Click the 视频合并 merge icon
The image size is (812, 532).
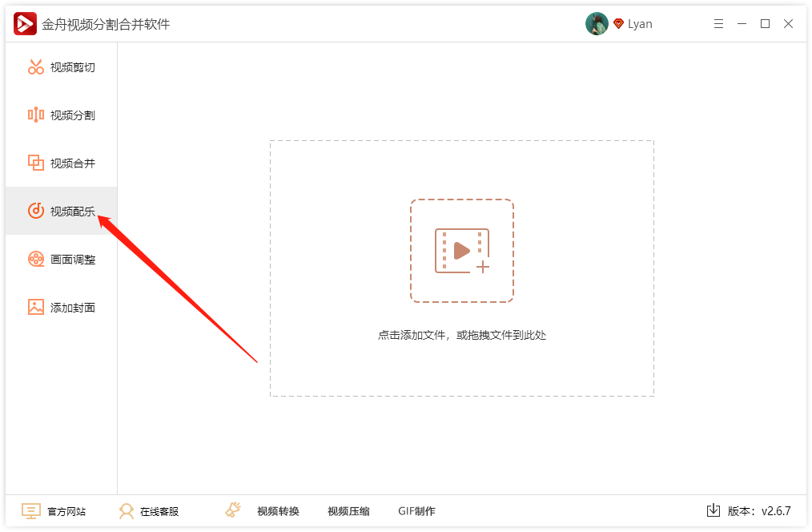36,163
